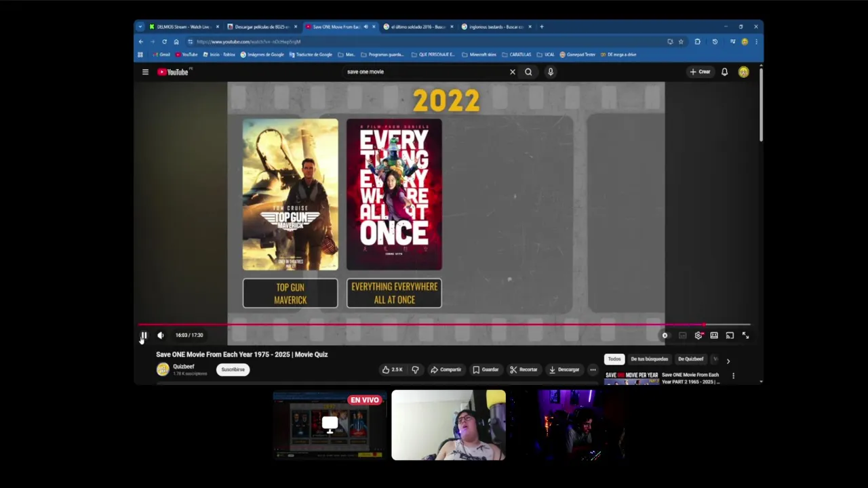
Task: Mute the video volume speaker icon
Action: [x=161, y=335]
